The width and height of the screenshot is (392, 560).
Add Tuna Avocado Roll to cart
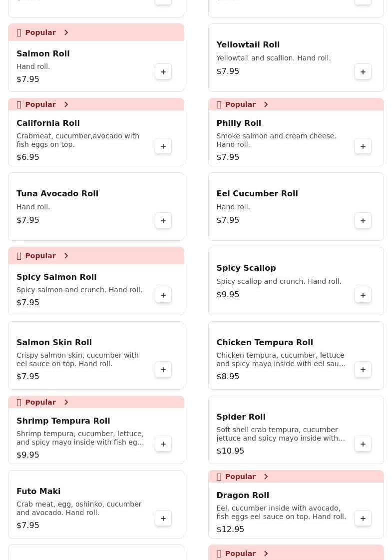(x=163, y=221)
